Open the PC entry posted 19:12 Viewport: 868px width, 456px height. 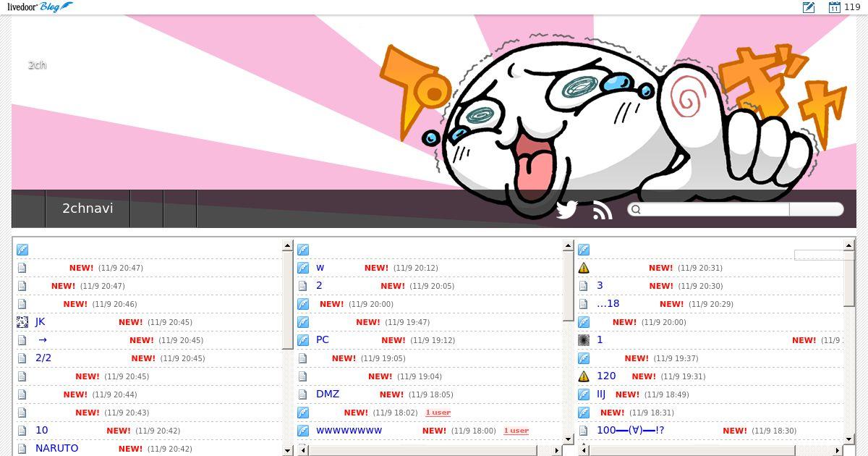click(323, 340)
